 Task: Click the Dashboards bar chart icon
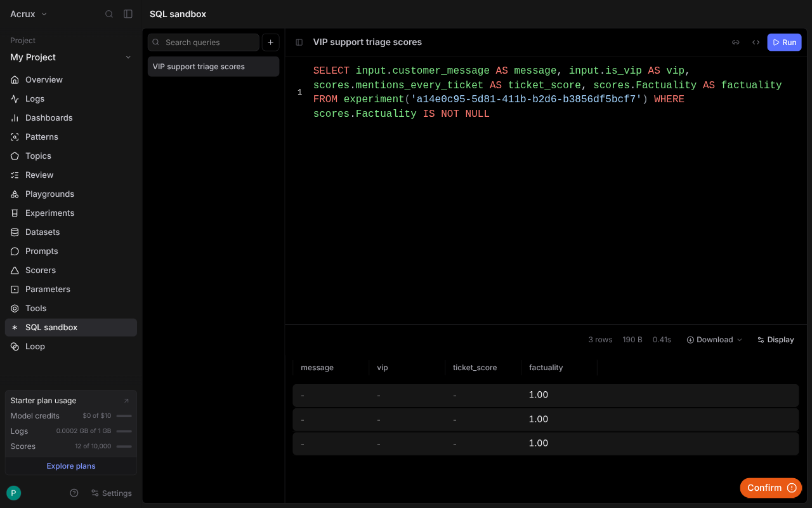(x=15, y=117)
